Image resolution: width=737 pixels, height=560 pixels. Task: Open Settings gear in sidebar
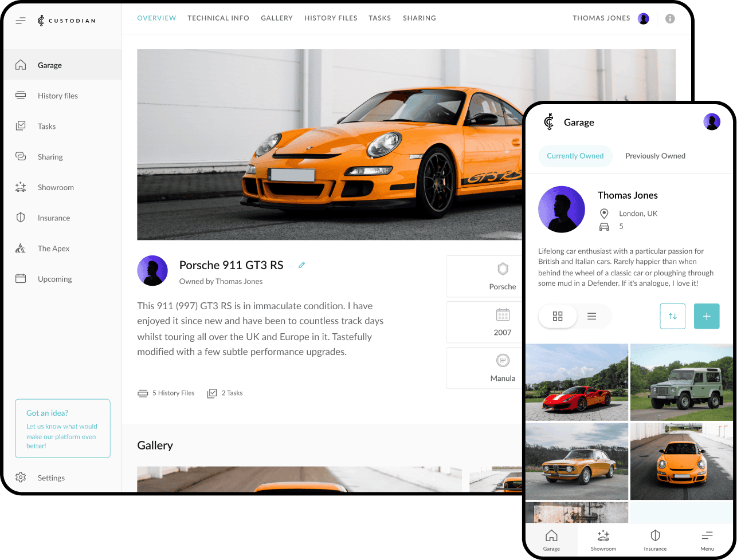pos(21,477)
